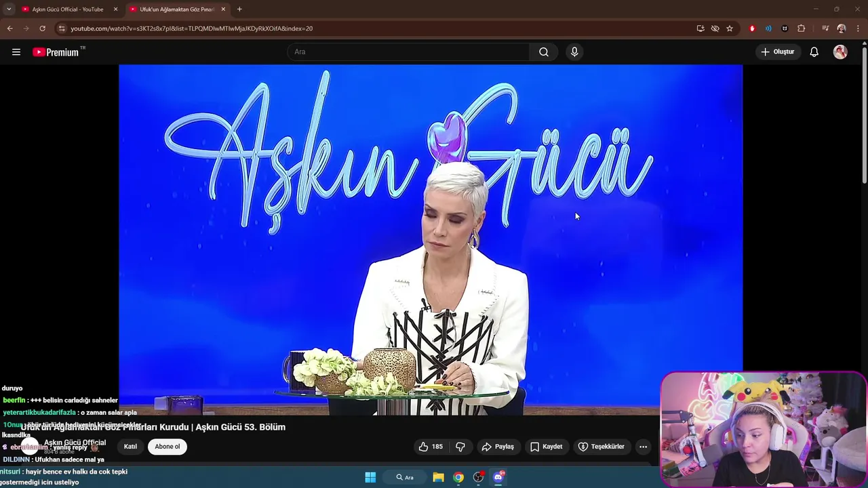Open the tab search dropdown arrow

pos(9,9)
